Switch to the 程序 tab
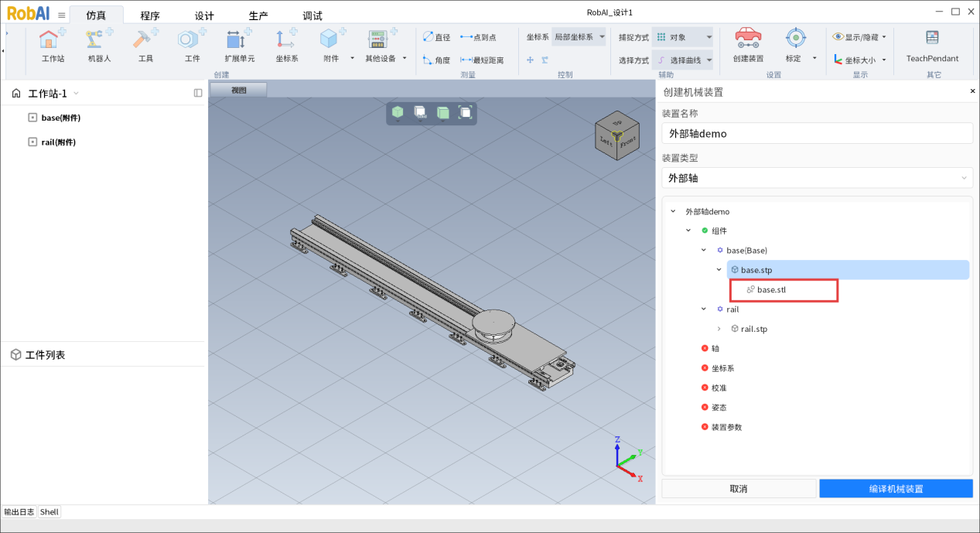The height and width of the screenshot is (533, 980). 150,15
